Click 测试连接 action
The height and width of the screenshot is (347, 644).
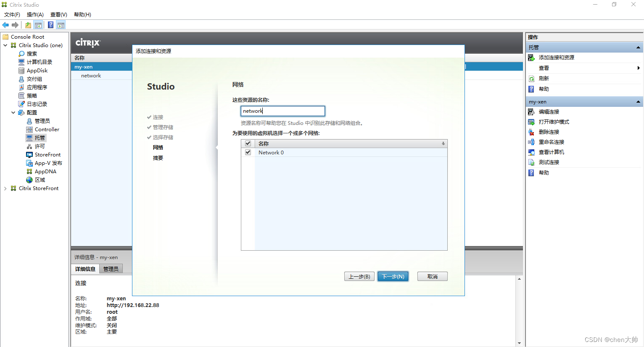point(549,162)
